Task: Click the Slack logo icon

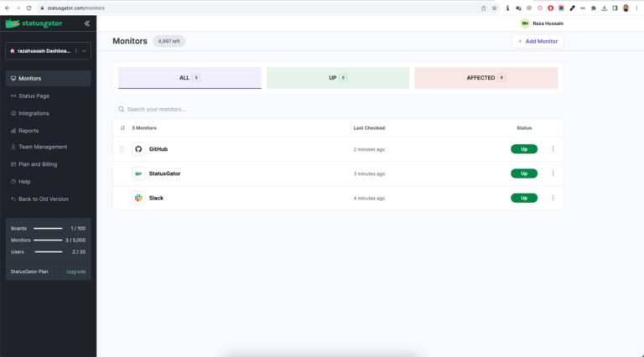Action: click(138, 198)
